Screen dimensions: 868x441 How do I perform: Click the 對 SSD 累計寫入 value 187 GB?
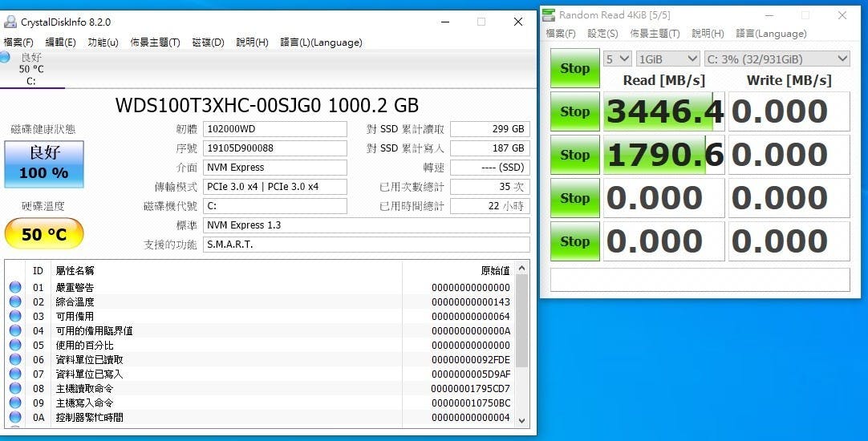490,148
